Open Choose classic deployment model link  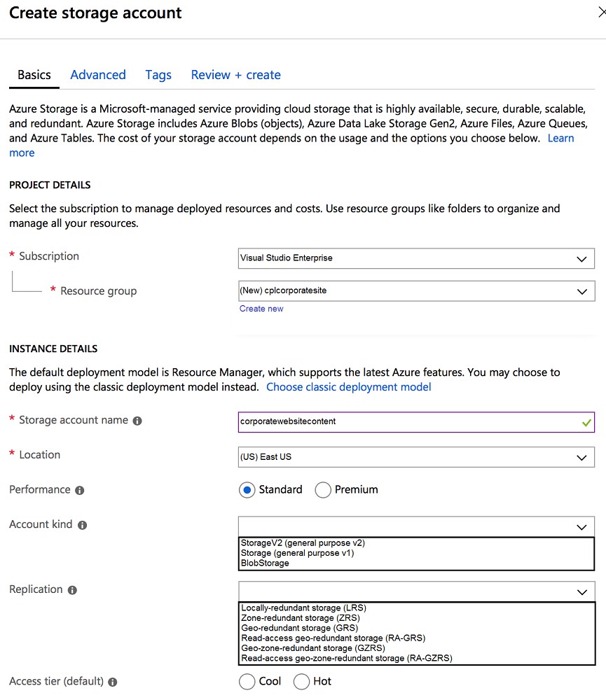coord(349,387)
